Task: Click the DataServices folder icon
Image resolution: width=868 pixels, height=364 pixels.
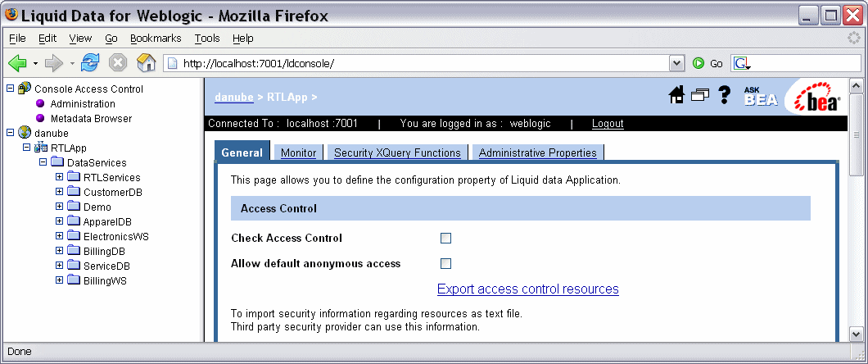Action: click(57, 162)
